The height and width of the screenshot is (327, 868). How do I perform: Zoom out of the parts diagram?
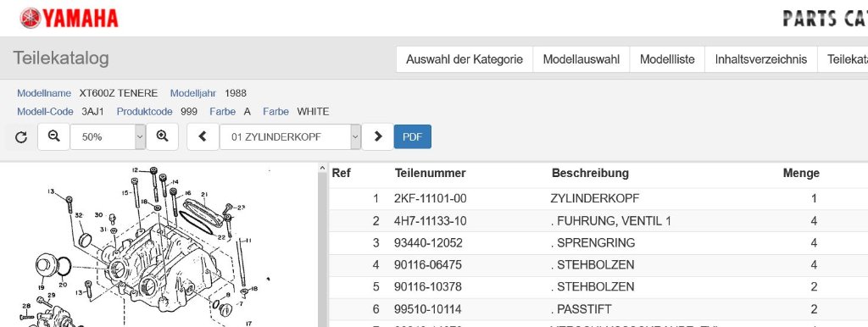[x=53, y=136]
